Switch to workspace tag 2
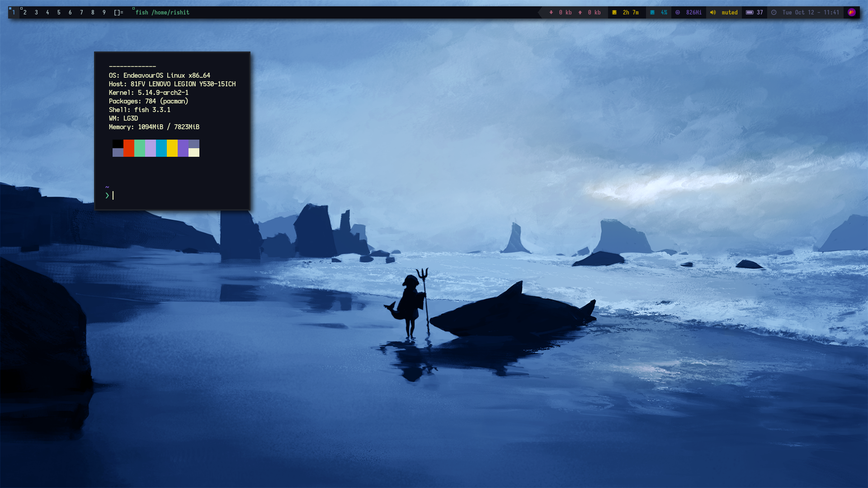 click(25, 13)
